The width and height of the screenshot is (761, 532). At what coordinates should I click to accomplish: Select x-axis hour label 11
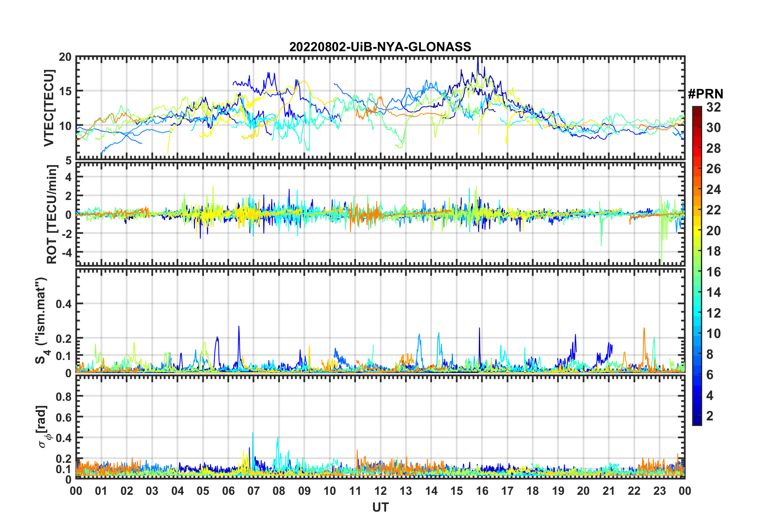[x=355, y=491]
